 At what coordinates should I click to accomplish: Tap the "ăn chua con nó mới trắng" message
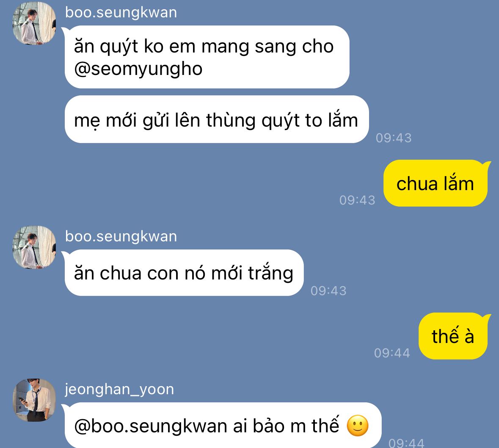[x=184, y=273]
